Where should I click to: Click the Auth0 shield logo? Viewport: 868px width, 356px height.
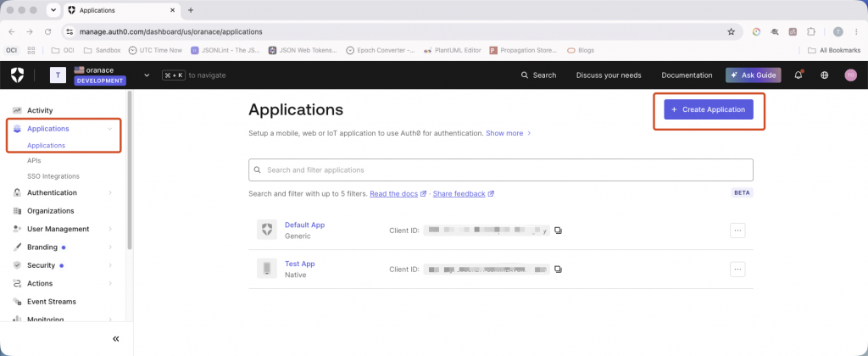pyautogui.click(x=18, y=75)
